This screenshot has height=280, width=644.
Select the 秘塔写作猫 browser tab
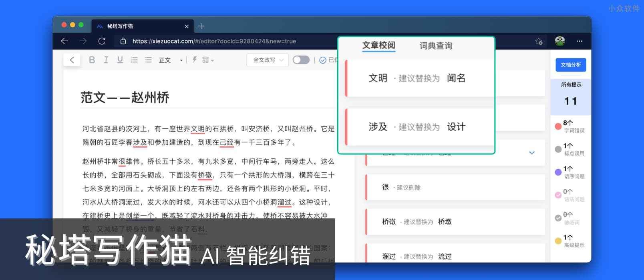pyautogui.click(x=143, y=26)
